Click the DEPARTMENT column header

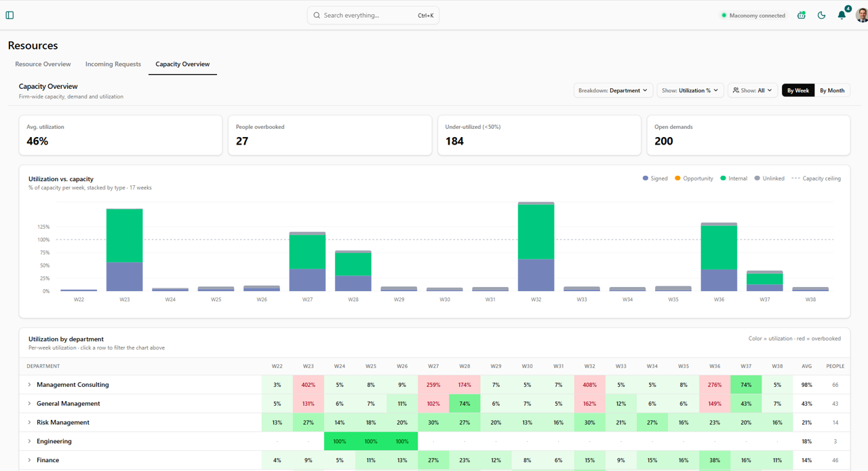click(x=43, y=366)
